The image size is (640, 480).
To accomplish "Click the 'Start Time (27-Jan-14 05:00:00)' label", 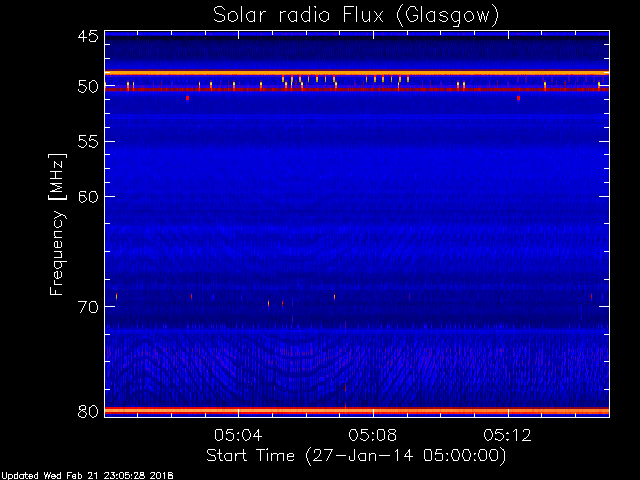I will [x=356, y=455].
